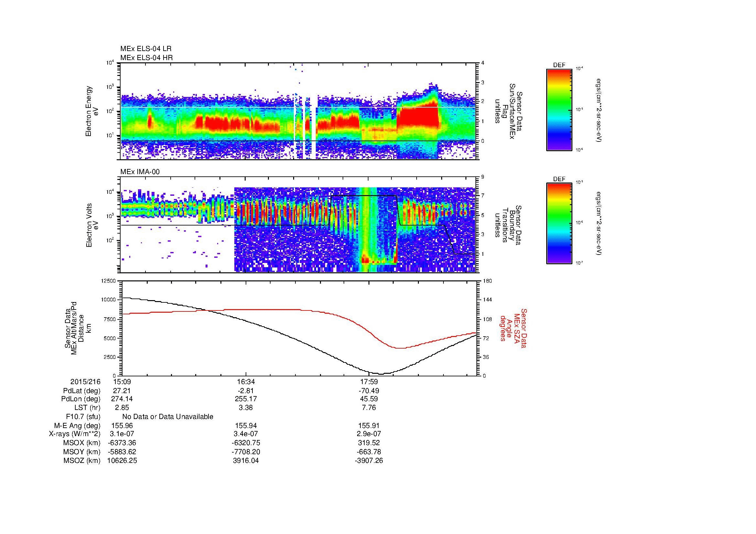756x534 pixels.
Task: Click the IMA ion spectrogram panel
Action: pos(299,225)
